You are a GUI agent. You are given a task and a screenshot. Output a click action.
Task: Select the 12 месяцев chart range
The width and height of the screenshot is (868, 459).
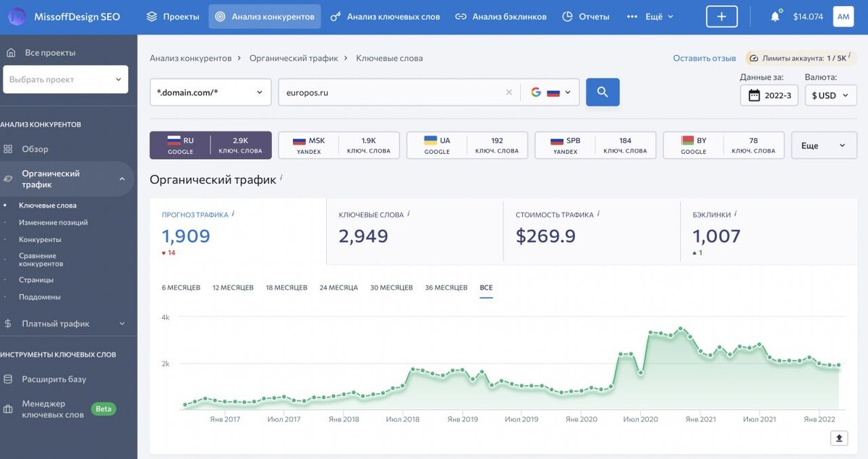[233, 288]
